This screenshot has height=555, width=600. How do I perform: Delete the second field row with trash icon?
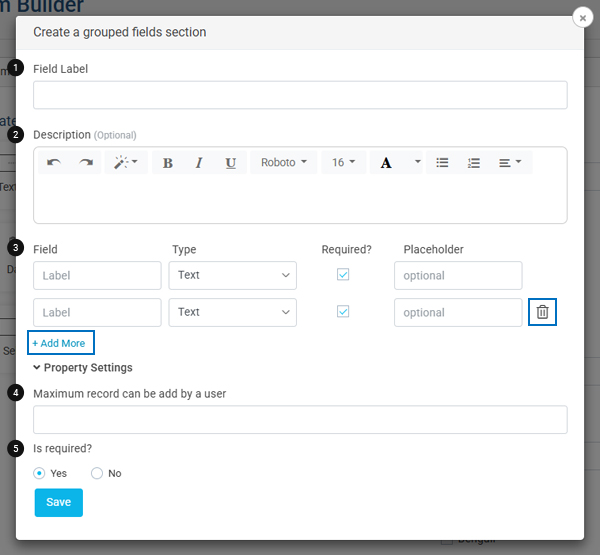coord(542,312)
